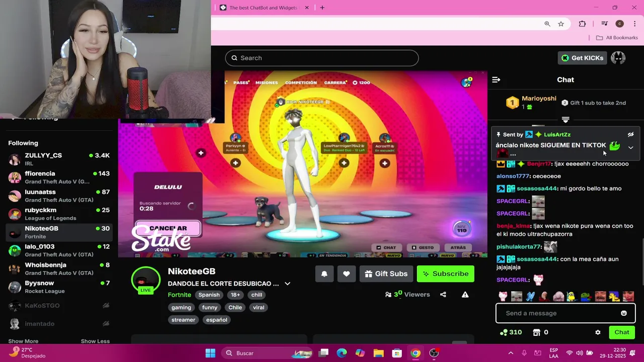
Task: Open the stream title dropdown chevron
Action: pos(287,284)
